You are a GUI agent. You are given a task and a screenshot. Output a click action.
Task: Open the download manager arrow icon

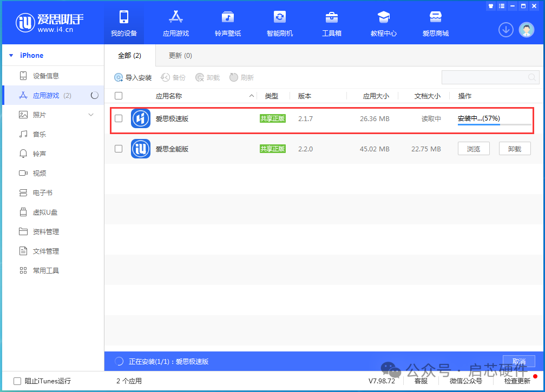pos(505,30)
